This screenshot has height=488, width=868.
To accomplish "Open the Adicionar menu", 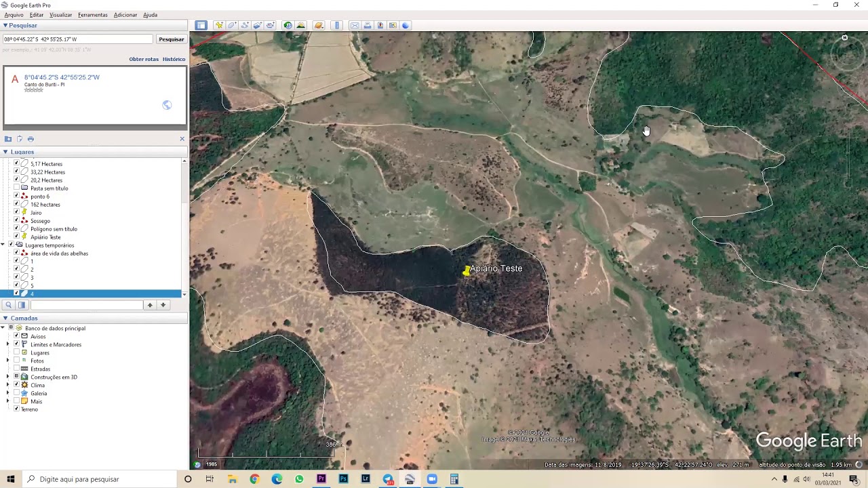I will pyautogui.click(x=125, y=15).
